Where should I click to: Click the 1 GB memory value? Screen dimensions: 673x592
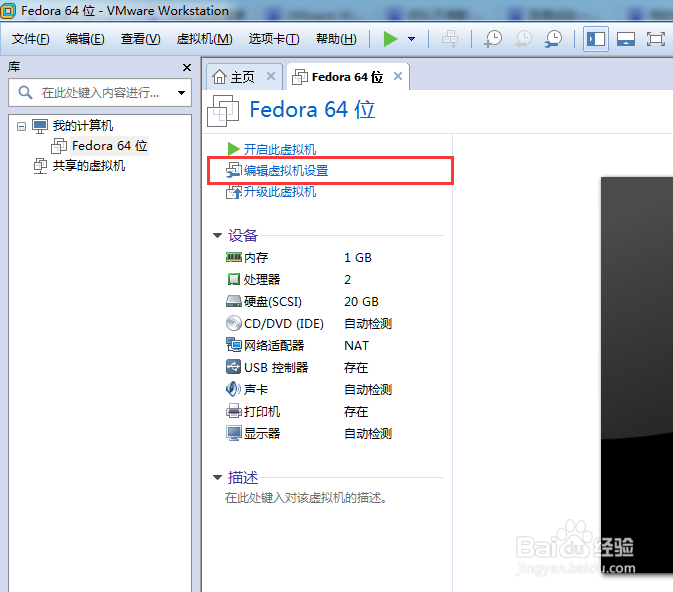358,258
